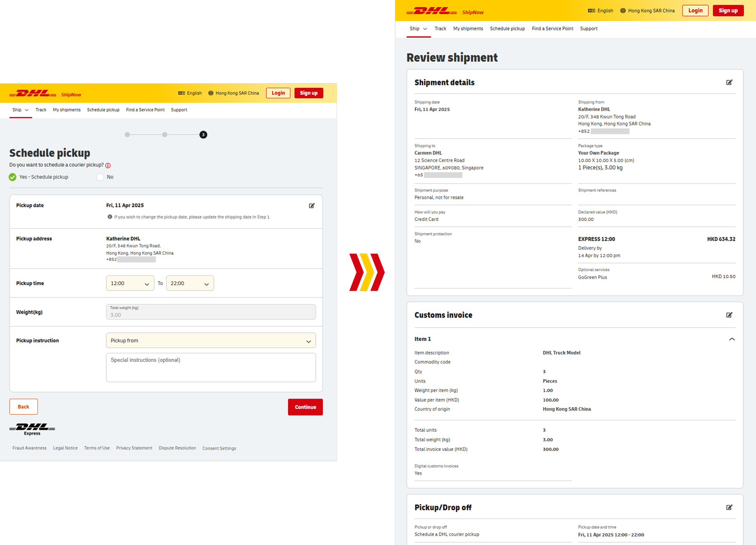
Task: Open Dispute Resolution footer link
Action: click(177, 448)
